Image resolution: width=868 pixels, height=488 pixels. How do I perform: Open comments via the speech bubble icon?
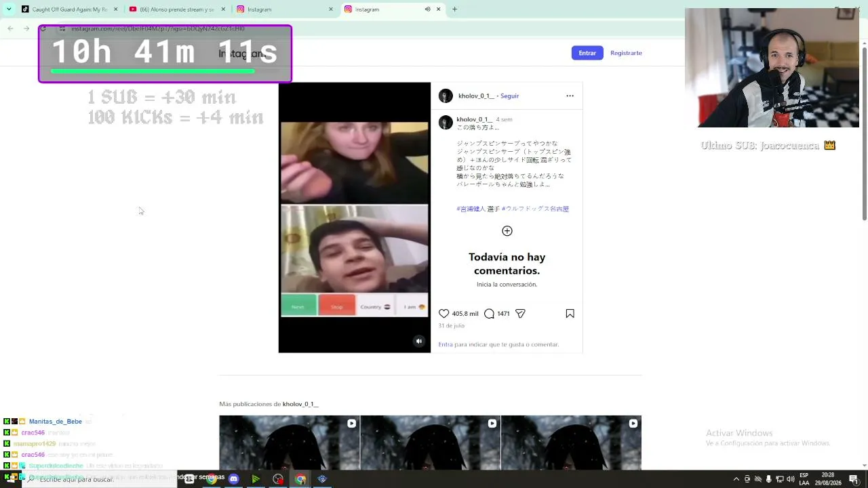(489, 314)
